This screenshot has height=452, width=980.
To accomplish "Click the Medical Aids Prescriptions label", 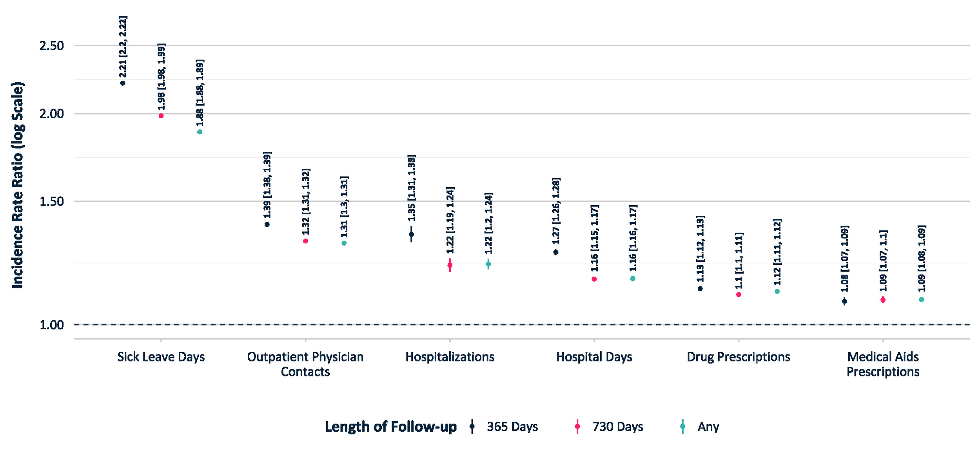I will (x=883, y=364).
